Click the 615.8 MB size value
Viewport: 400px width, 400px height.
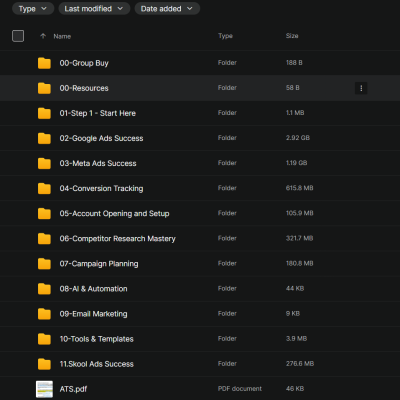click(299, 188)
